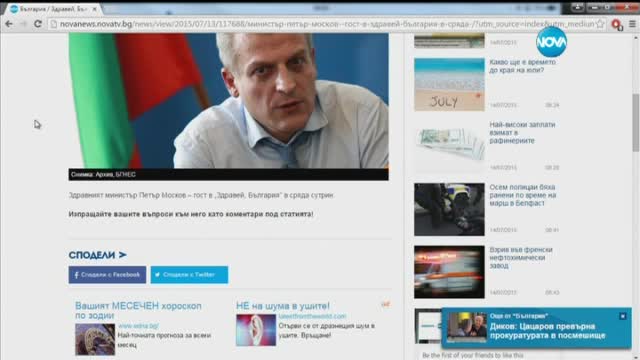Image resolution: width=640 pixels, height=360 pixels.
Task: Open the money banknotes thumbnail
Action: tap(449, 147)
